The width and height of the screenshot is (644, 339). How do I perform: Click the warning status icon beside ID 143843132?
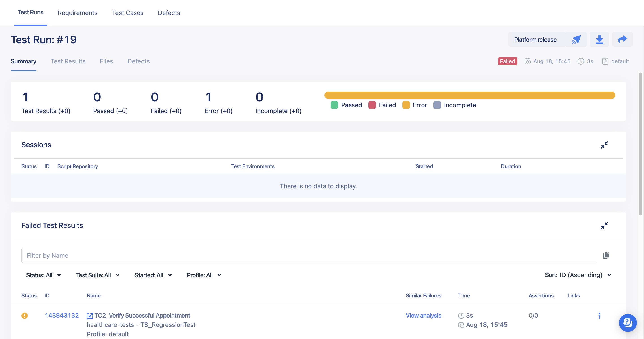(25, 316)
